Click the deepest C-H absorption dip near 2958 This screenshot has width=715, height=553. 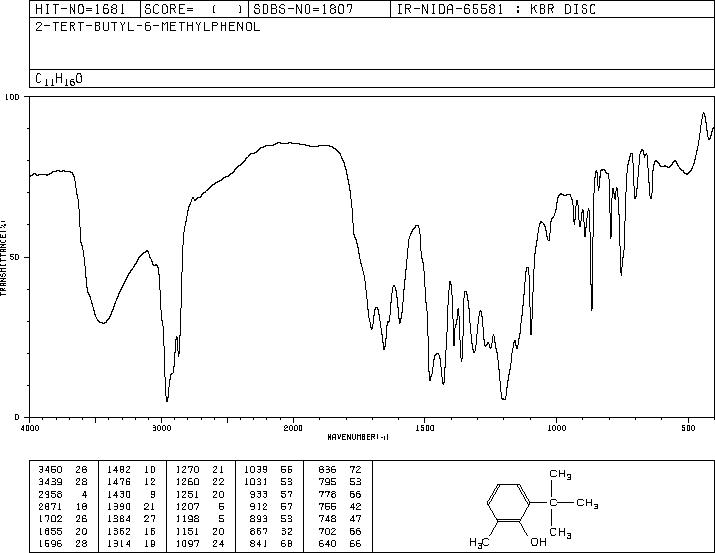[x=167, y=400]
